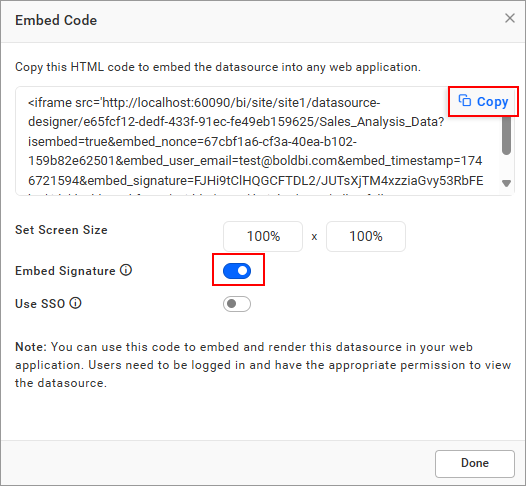Click inside the iframe embed code box

tap(257, 141)
